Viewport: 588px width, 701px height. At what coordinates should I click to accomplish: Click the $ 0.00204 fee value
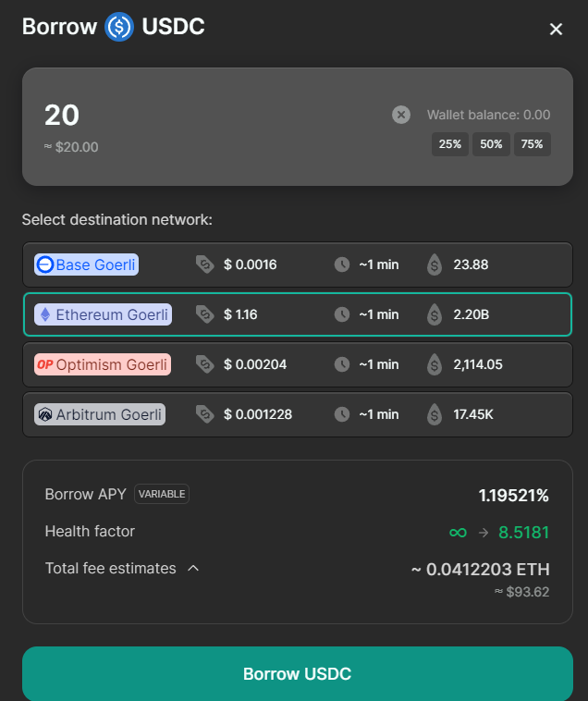(x=255, y=364)
